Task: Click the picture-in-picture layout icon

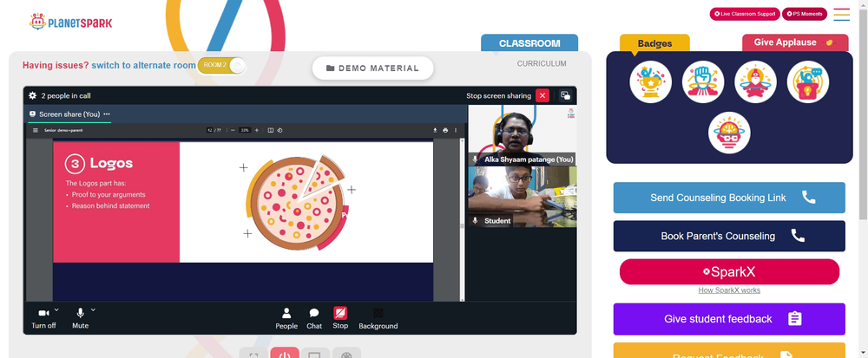Action: (x=565, y=95)
